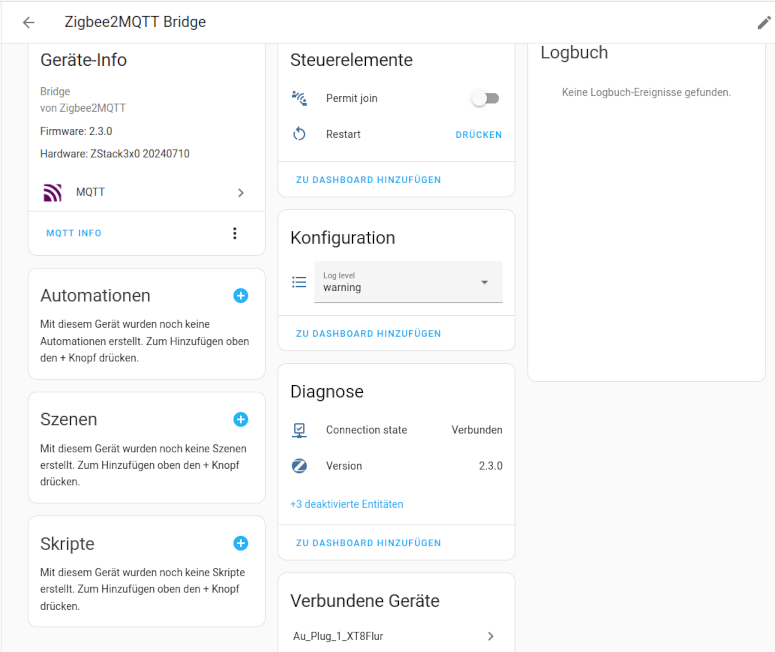Toggle the Permit join switch
Screen dimensions: 775x652
[x=485, y=98]
